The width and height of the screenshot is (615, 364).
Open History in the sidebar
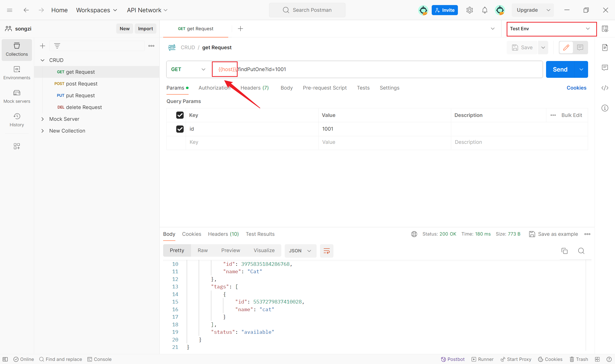(x=17, y=120)
